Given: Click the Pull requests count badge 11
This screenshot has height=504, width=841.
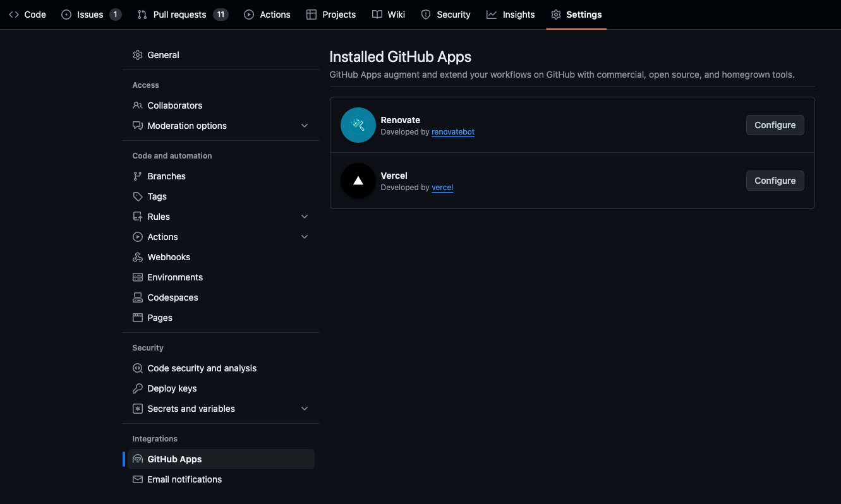Looking at the screenshot, I should (x=221, y=15).
